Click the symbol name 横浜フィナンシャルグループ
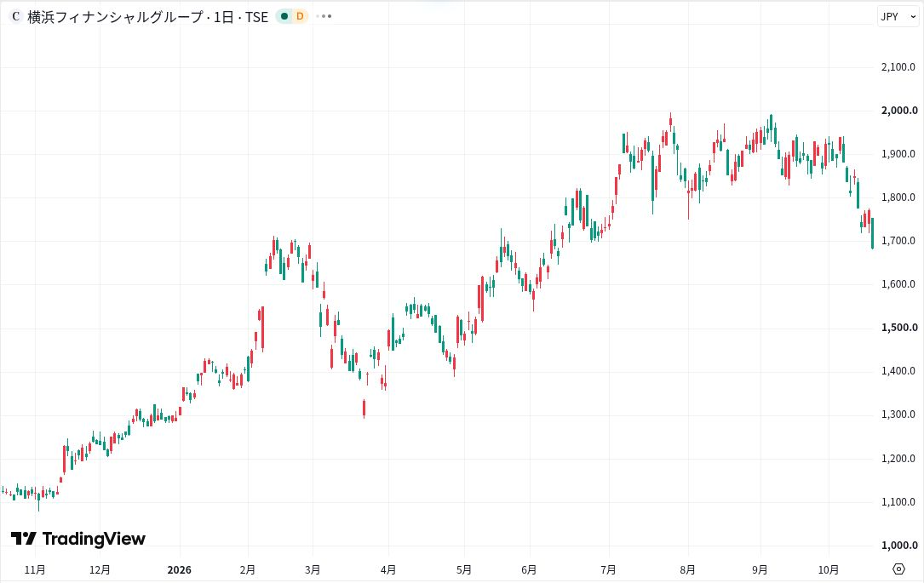 pos(116,16)
